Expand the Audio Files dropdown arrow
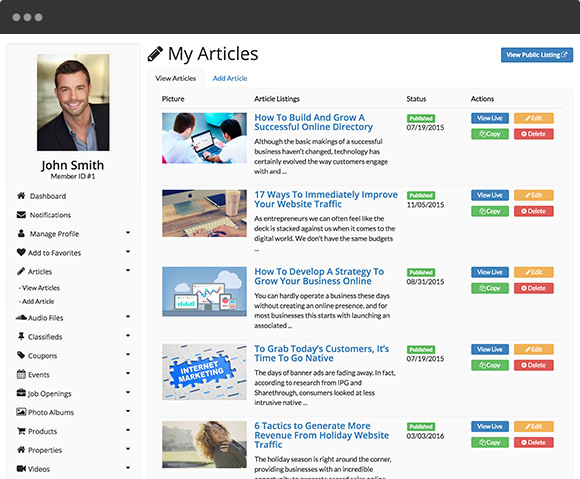Image resolution: width=580 pixels, height=479 pixels. click(128, 317)
